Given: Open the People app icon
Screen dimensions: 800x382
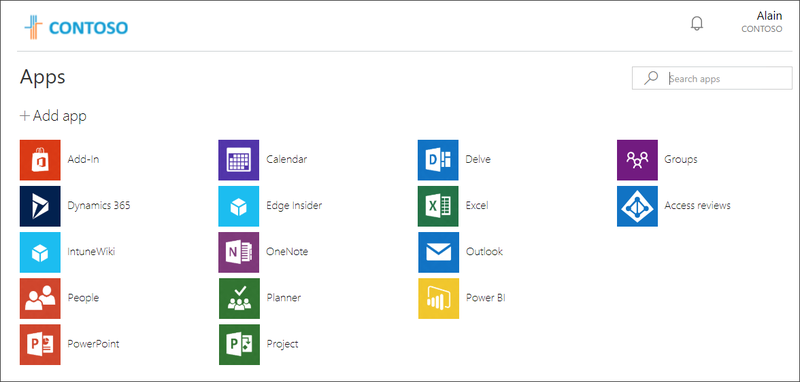Looking at the screenshot, I should (40, 298).
